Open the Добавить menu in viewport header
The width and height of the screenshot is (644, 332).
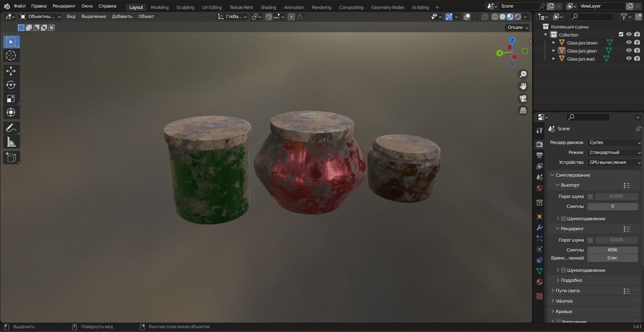pos(122,17)
